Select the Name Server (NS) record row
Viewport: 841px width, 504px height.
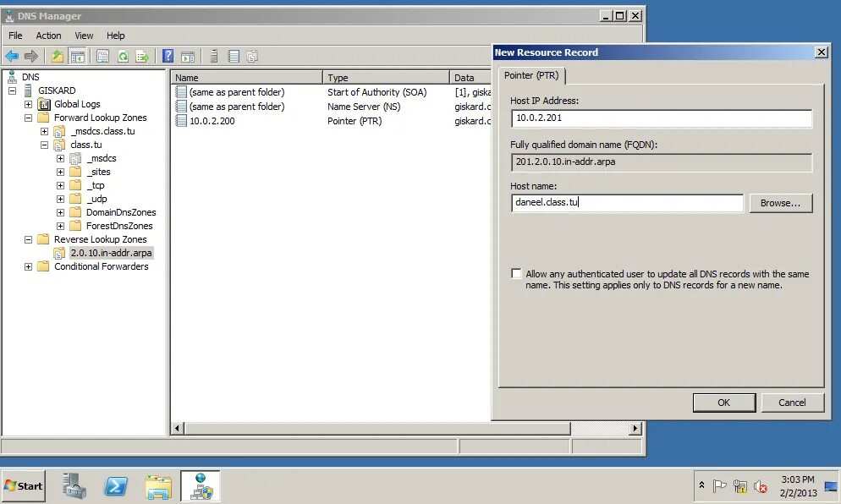pyautogui.click(x=333, y=107)
